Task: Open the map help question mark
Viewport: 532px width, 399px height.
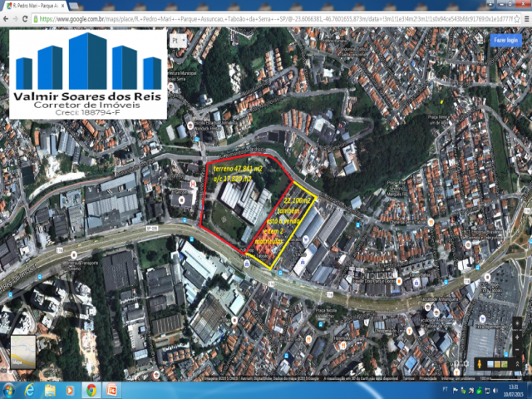Action: pos(456,364)
